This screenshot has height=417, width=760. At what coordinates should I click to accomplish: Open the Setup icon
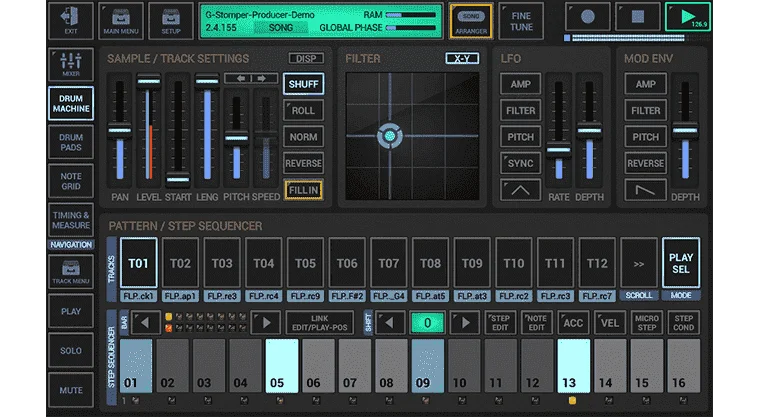click(x=171, y=21)
